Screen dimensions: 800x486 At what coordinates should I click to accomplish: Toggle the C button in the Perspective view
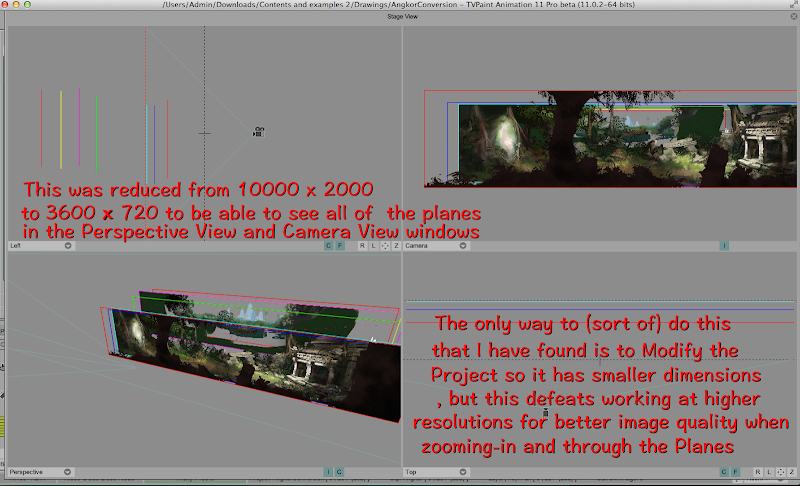tap(339, 472)
